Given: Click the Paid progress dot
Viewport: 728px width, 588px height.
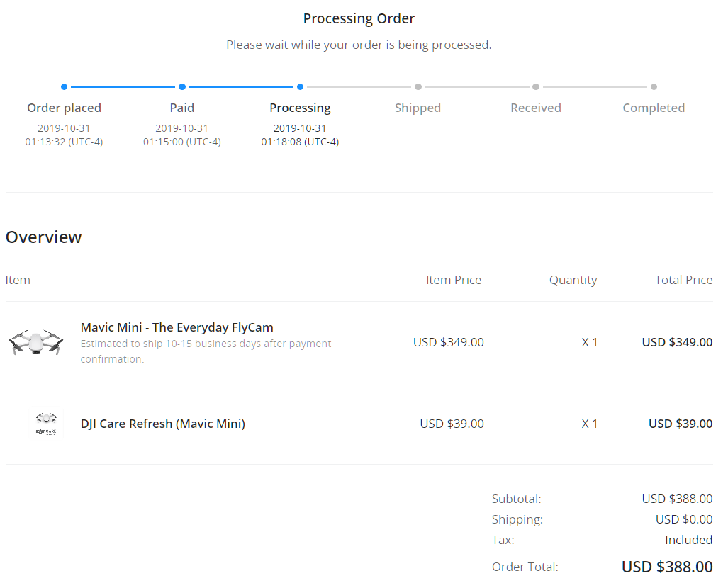Looking at the screenshot, I should tap(182, 87).
